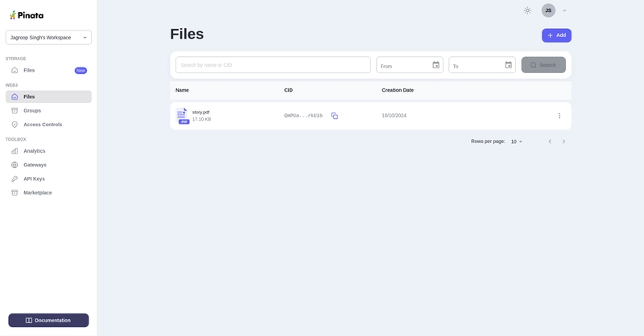Go to the previous page arrow
This screenshot has width=644, height=336.
coord(550,141)
